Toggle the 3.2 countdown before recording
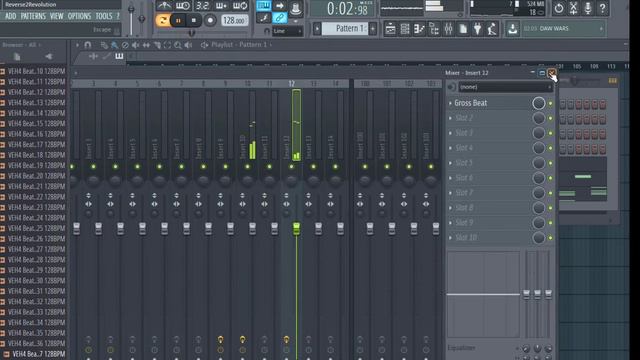Screen dimensions: 640x360 [202, 6]
